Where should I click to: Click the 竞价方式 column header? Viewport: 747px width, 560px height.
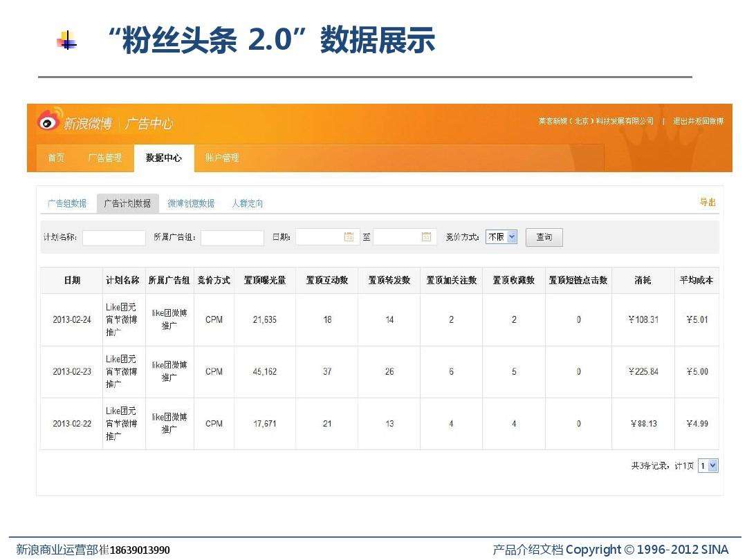(214, 280)
